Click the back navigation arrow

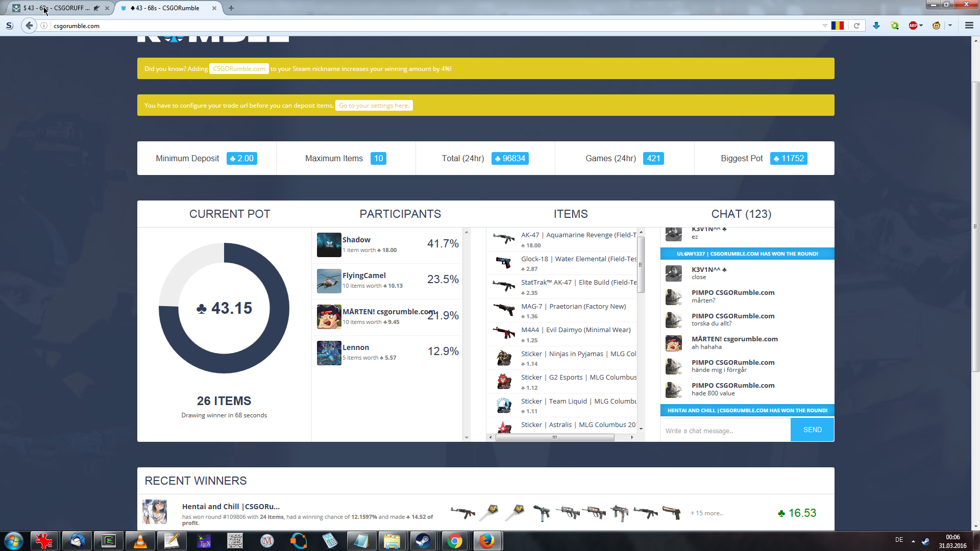point(29,26)
